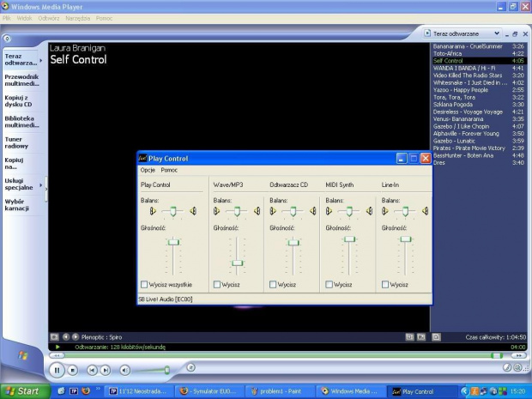Click the shuffle toggle circle button

tap(190, 367)
